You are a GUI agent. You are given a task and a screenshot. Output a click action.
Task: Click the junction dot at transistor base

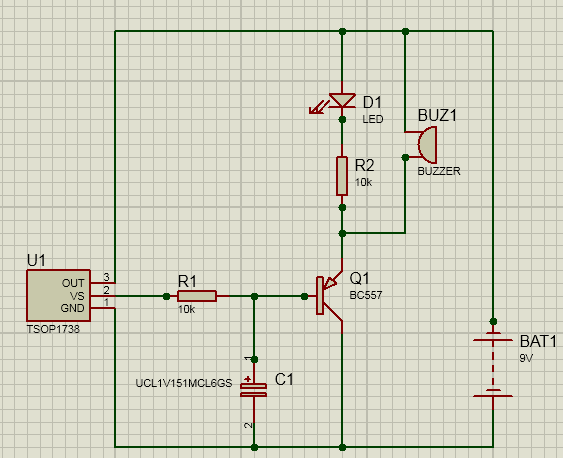coord(304,296)
